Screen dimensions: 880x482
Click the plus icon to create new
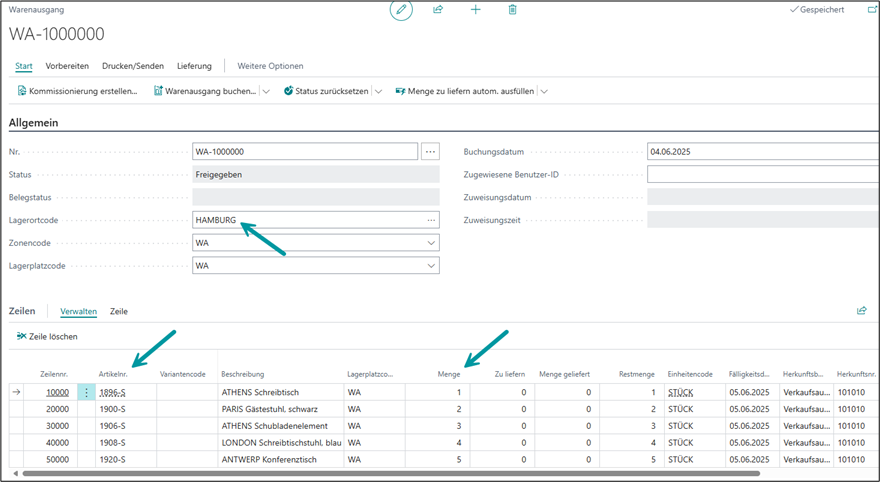[475, 10]
